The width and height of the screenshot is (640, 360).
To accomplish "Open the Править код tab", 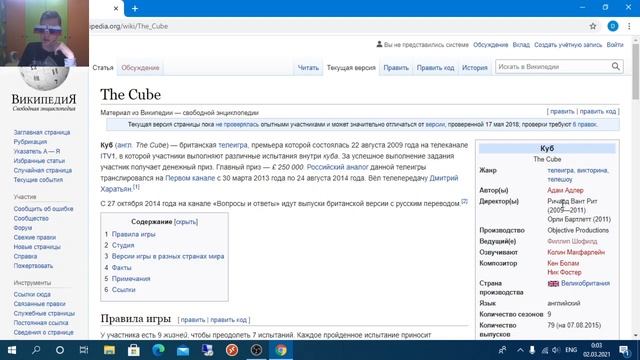I will point(435,67).
